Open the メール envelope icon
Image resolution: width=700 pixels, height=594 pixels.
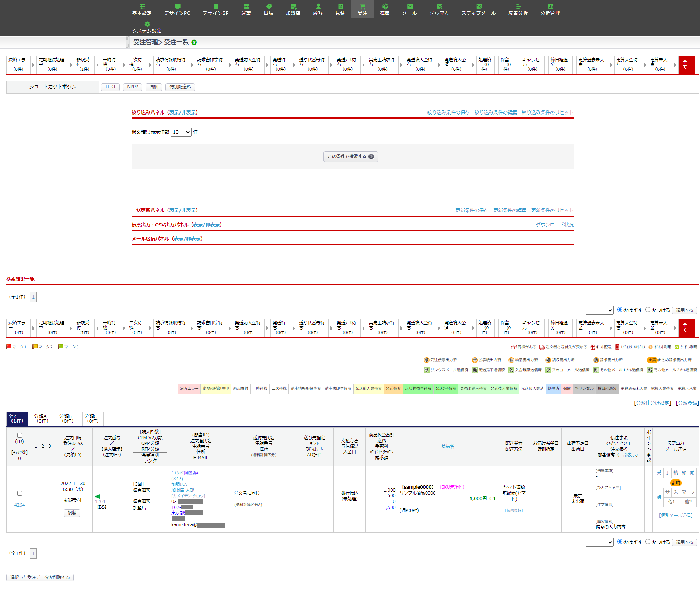pyautogui.click(x=410, y=6)
